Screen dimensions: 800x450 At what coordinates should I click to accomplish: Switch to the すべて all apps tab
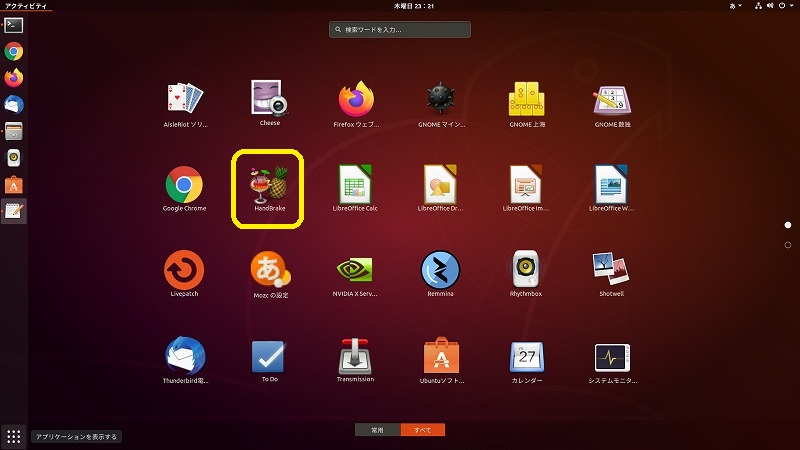(x=422, y=430)
